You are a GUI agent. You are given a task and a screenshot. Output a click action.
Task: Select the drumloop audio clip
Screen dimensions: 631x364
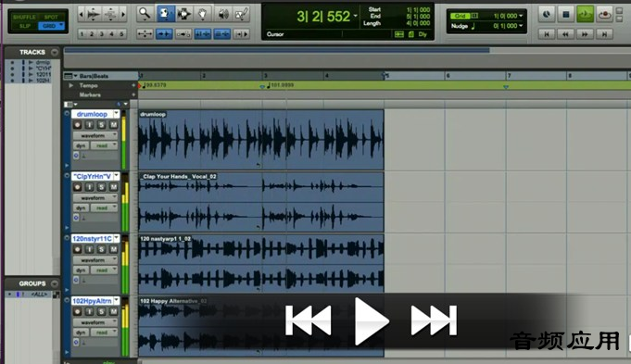261,140
